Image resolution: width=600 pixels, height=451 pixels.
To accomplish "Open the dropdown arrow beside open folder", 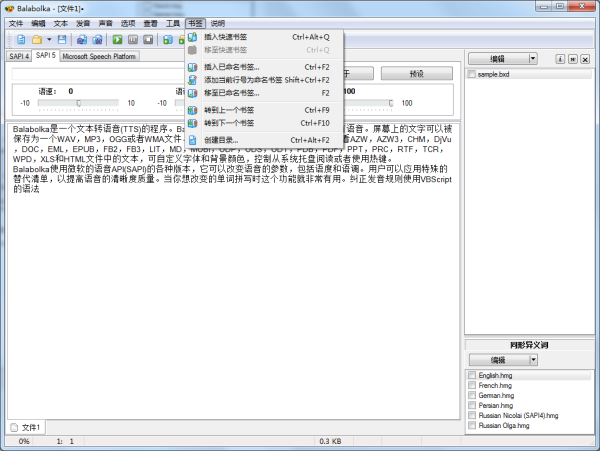I will (49, 39).
